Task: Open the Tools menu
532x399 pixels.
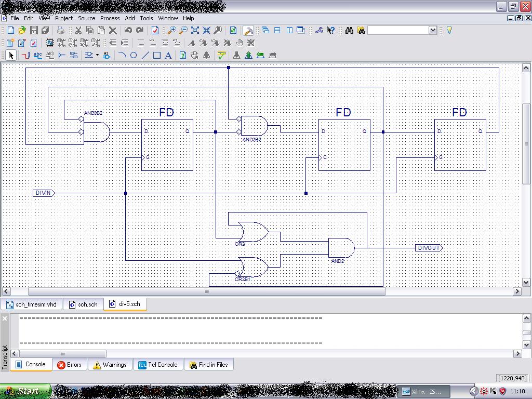Action: (x=147, y=18)
